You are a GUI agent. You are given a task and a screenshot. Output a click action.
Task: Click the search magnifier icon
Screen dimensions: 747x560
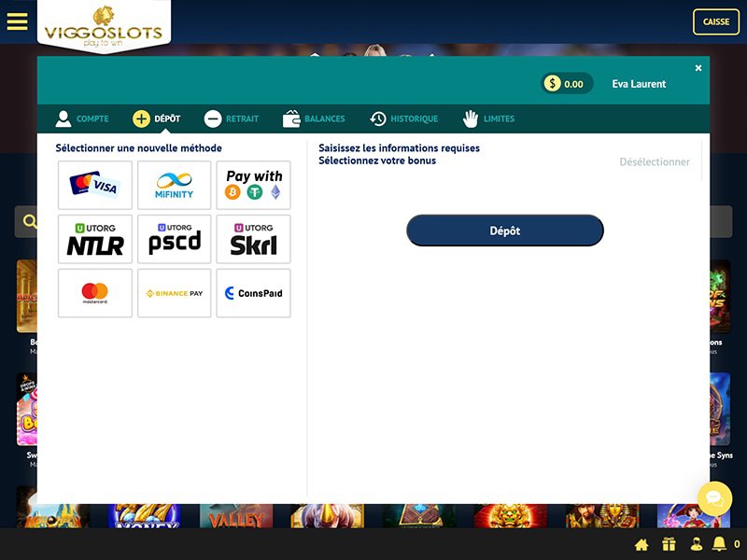pos(30,221)
